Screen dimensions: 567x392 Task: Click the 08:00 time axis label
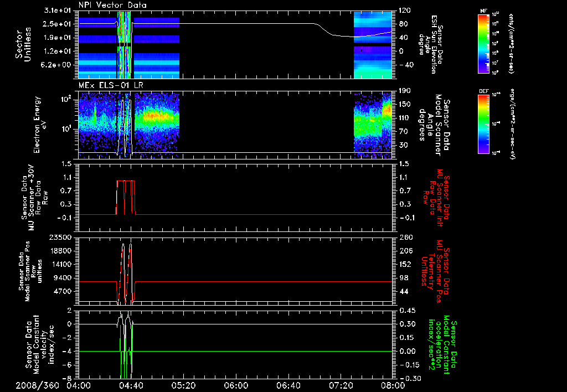coord(393,385)
